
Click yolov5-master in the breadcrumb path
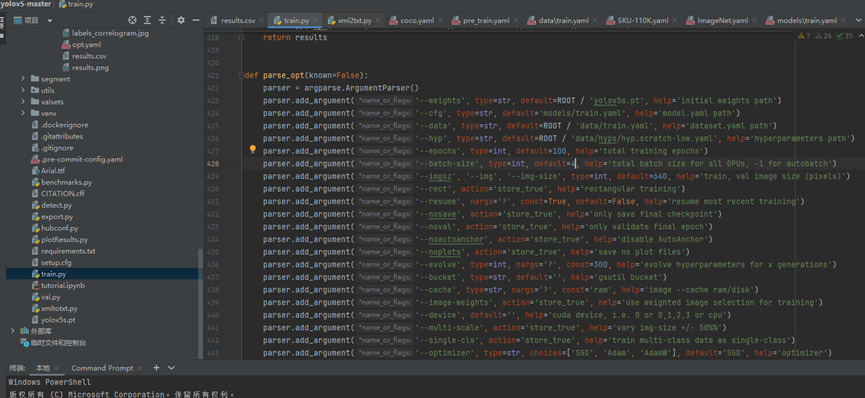click(x=25, y=4)
